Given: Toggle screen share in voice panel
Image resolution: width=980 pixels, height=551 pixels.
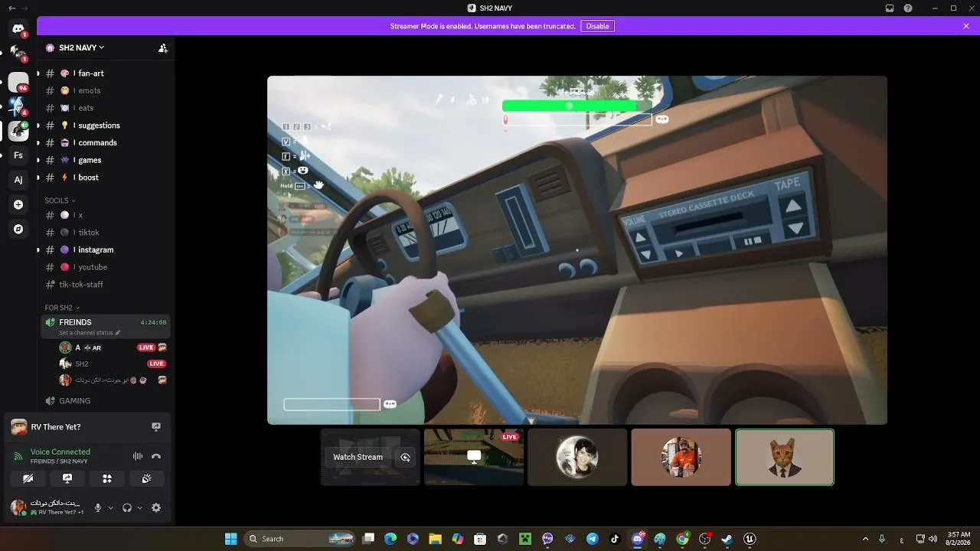Looking at the screenshot, I should (67, 478).
